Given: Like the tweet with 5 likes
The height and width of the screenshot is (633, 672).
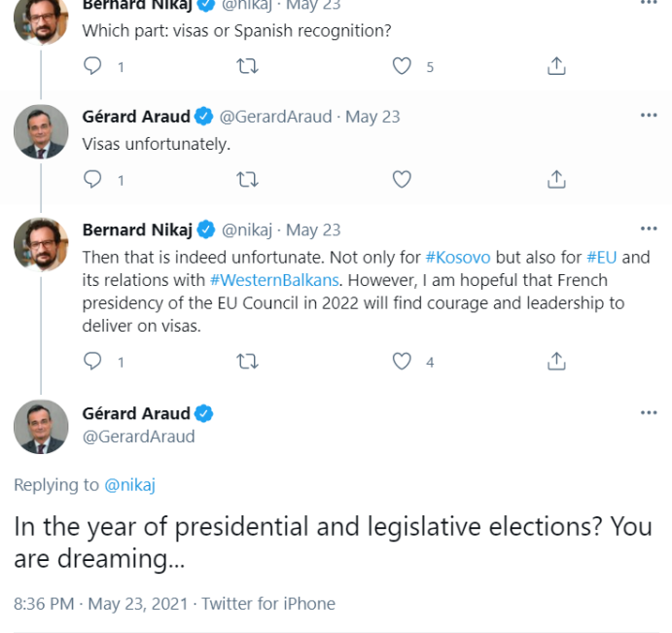Looking at the screenshot, I should point(402,66).
